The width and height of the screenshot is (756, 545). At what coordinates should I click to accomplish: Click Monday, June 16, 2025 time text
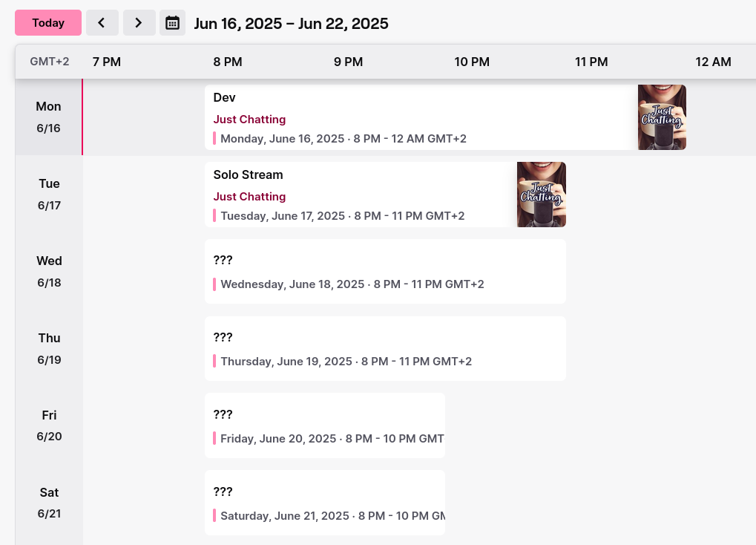[344, 139]
